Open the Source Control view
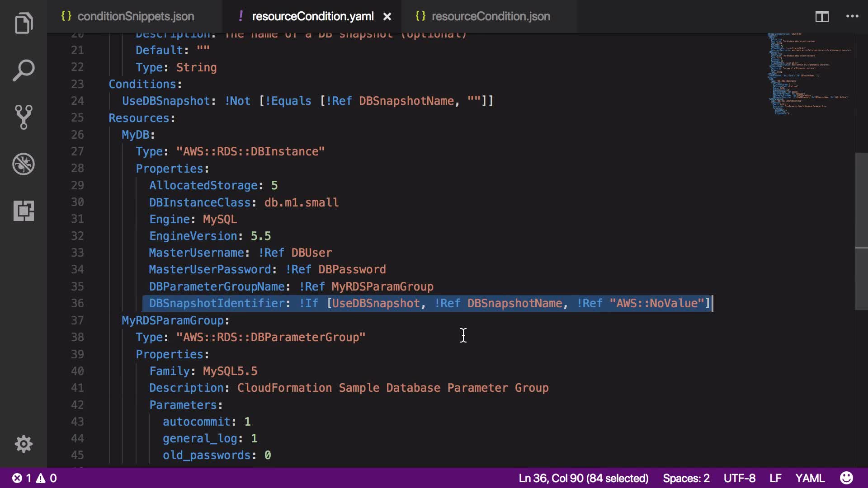Image resolution: width=868 pixels, height=488 pixels. click(24, 117)
